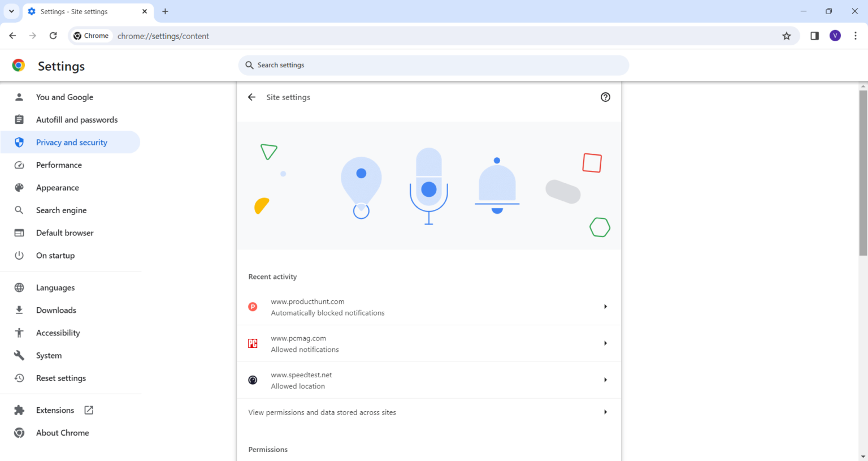Screen dimensions: 868x461
Task: Select Appearance in the settings sidebar
Action: (x=57, y=188)
